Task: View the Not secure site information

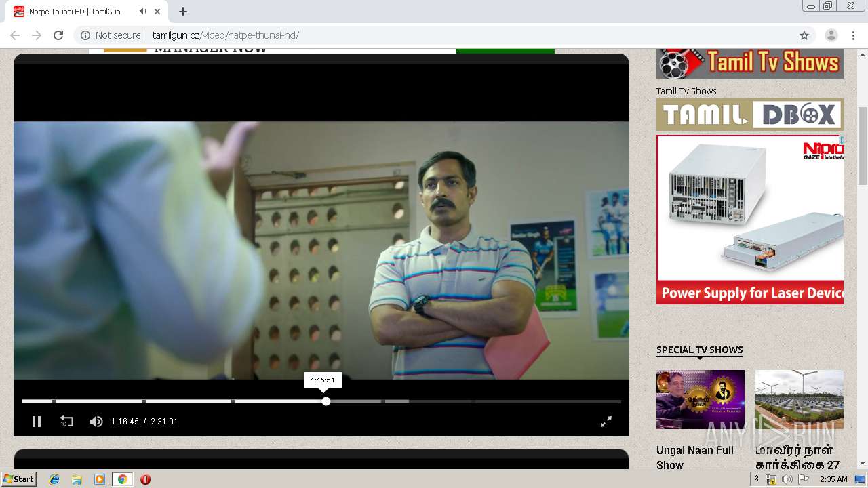Action: 111,35
